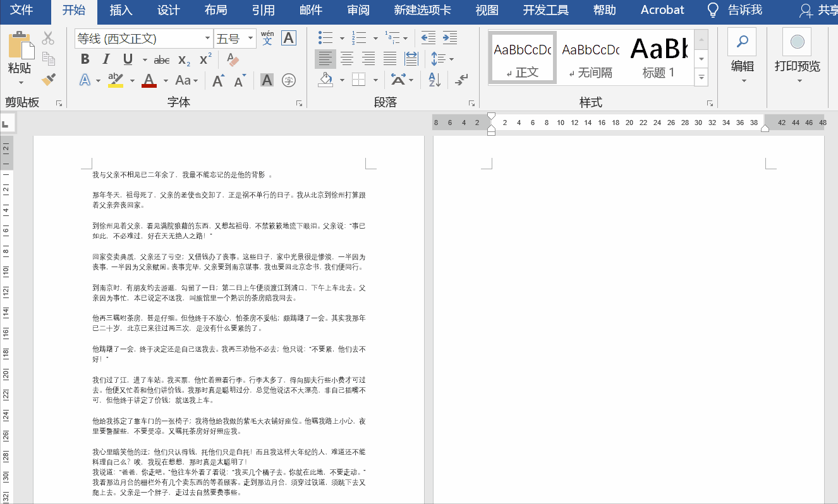
Task: Apply yellow text highlight color
Action: [x=115, y=80]
